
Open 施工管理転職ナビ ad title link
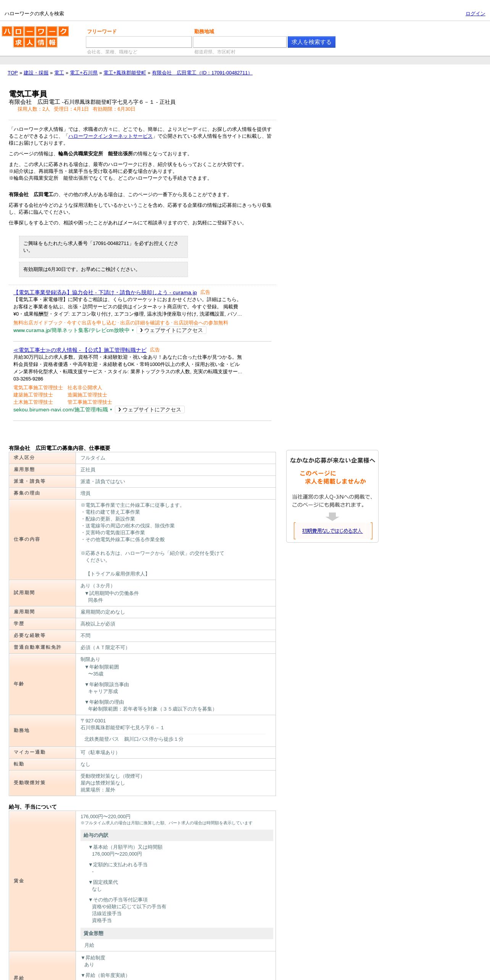[x=80, y=350]
